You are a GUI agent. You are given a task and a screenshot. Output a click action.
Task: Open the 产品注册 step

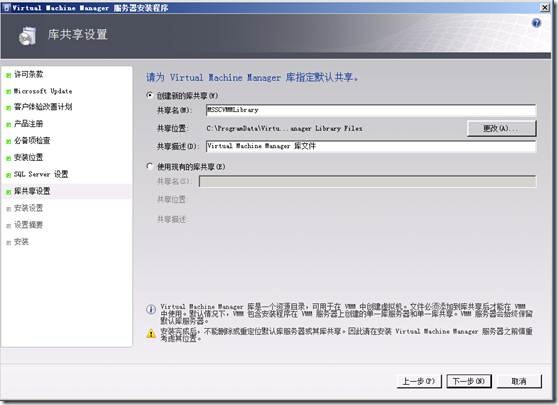(28, 124)
